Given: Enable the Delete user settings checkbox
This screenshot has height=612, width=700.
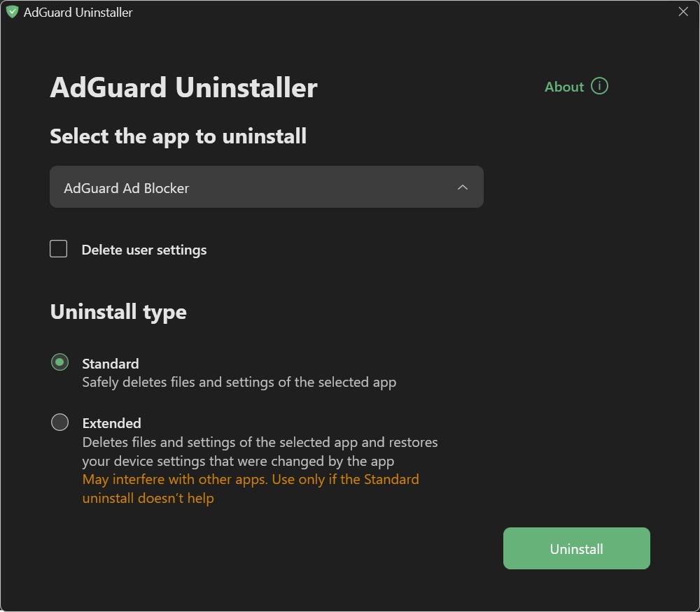Looking at the screenshot, I should (59, 249).
